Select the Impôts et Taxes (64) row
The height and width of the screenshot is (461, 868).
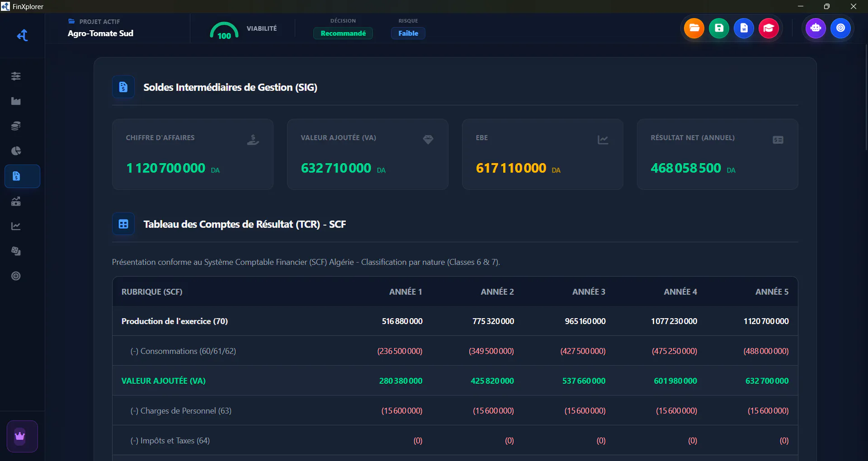pos(455,440)
